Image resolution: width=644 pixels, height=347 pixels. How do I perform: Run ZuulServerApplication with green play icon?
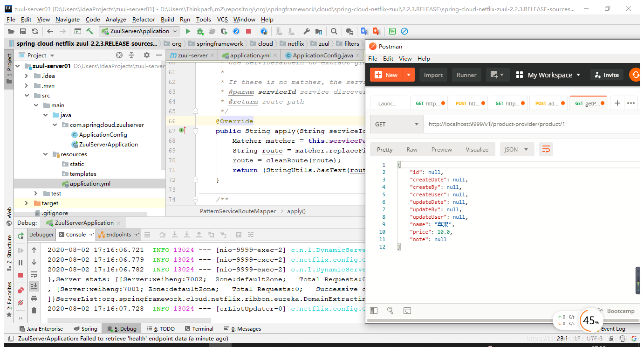click(x=188, y=31)
